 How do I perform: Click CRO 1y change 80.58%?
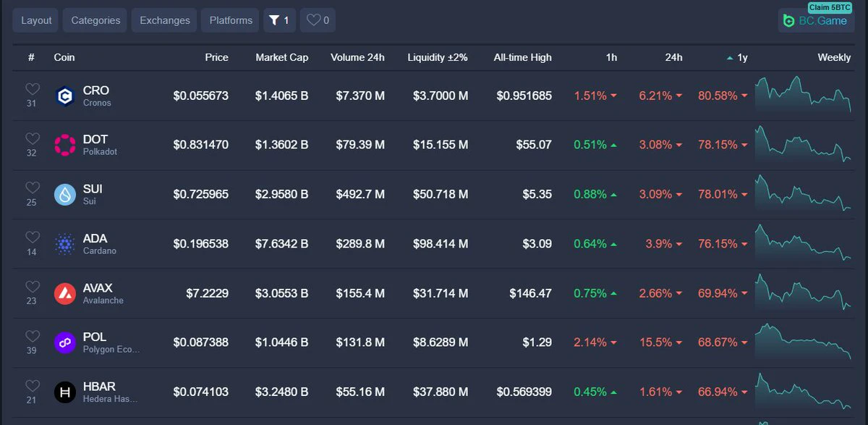(x=723, y=96)
